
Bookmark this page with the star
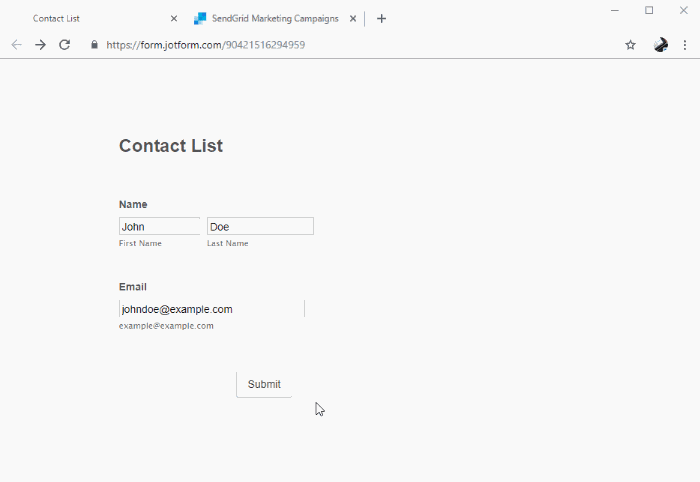click(630, 45)
